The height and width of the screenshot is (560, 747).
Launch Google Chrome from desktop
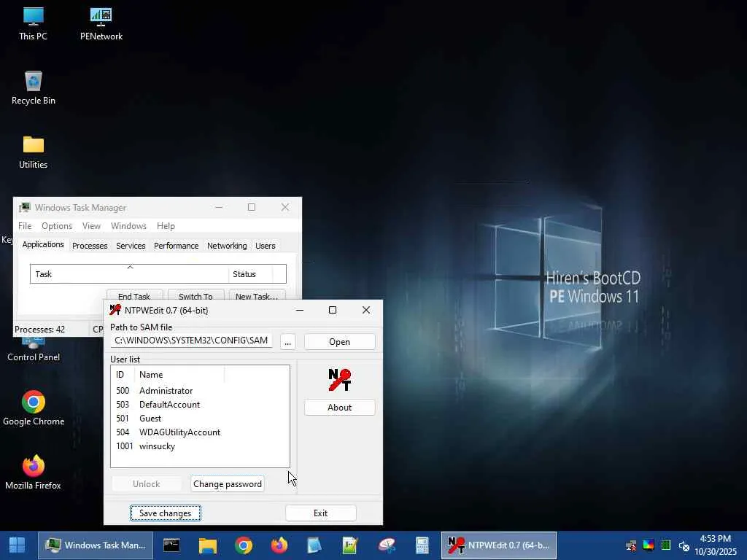click(34, 408)
